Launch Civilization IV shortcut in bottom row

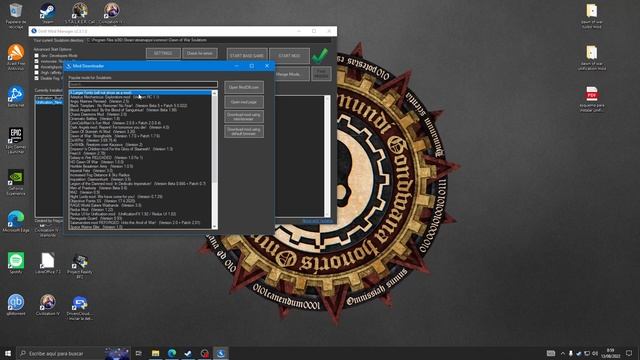point(47,305)
